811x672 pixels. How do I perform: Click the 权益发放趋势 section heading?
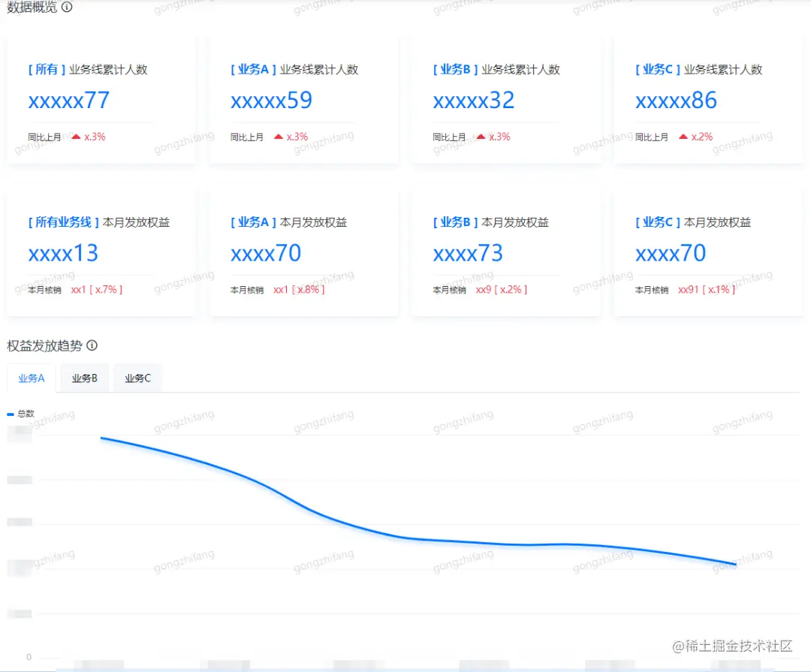click(x=44, y=345)
